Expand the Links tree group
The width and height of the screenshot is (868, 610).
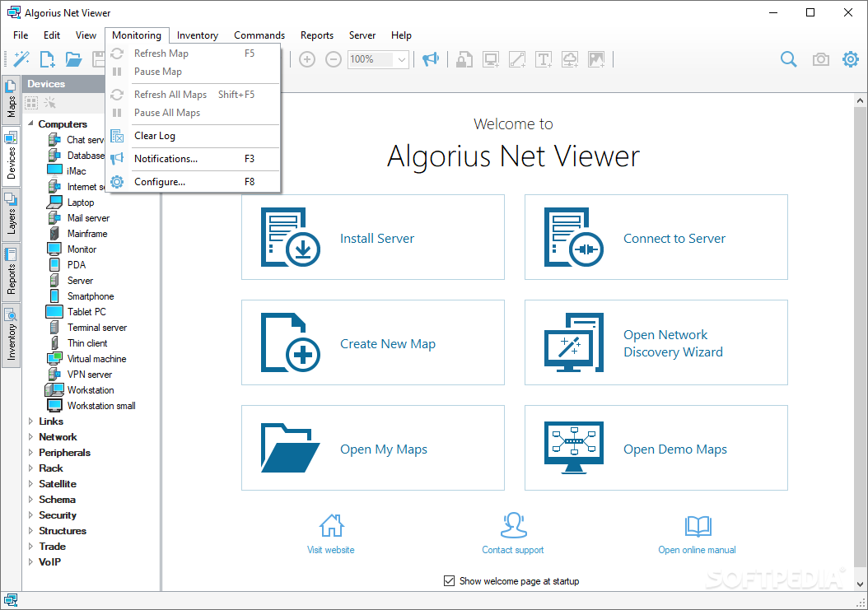point(30,421)
